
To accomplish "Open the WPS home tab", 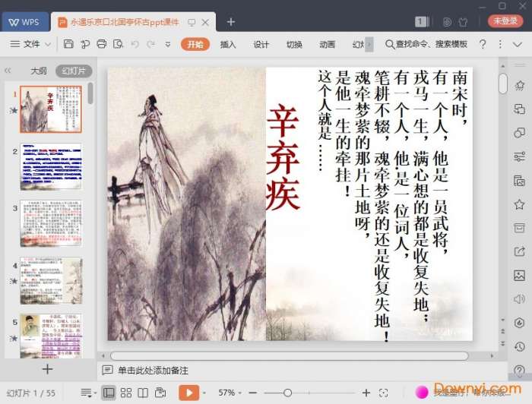I will point(25,22).
